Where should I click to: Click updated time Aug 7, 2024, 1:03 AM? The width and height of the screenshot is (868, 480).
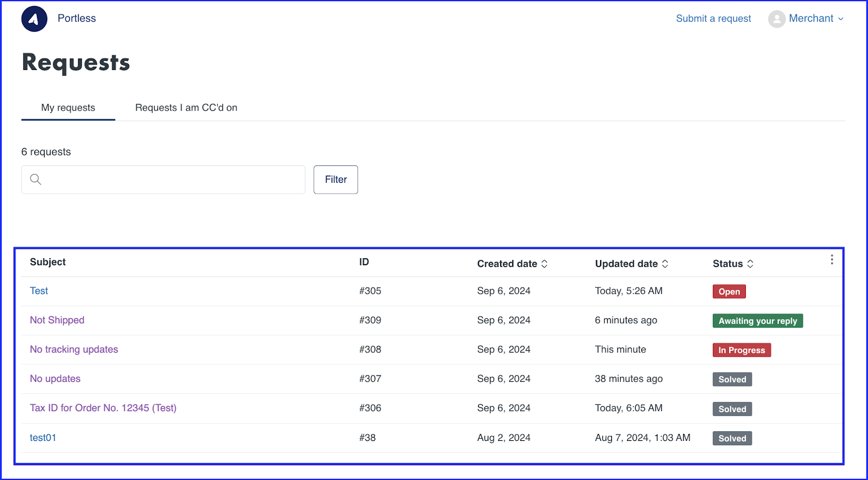[x=643, y=438]
